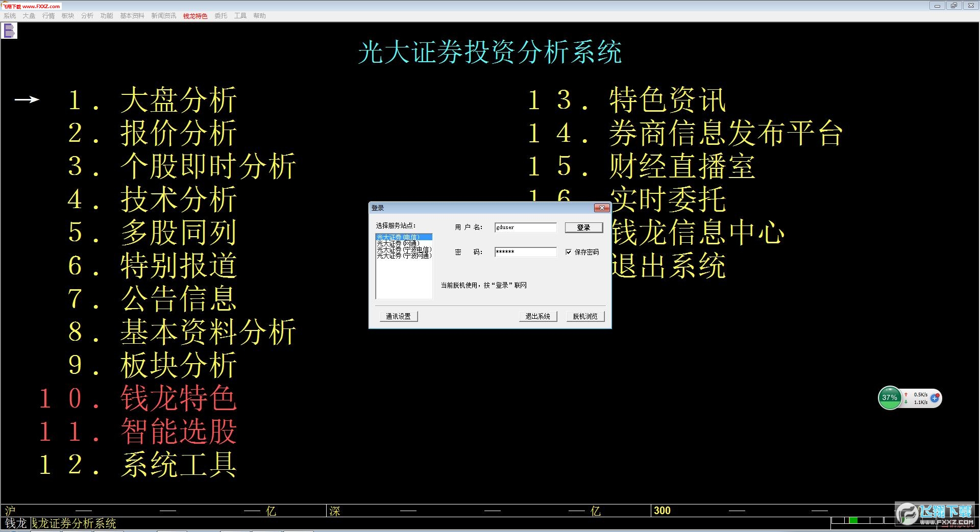This screenshot has height=532, width=980.
Task: Close the 登录 dialog with its red X
Action: (602, 208)
